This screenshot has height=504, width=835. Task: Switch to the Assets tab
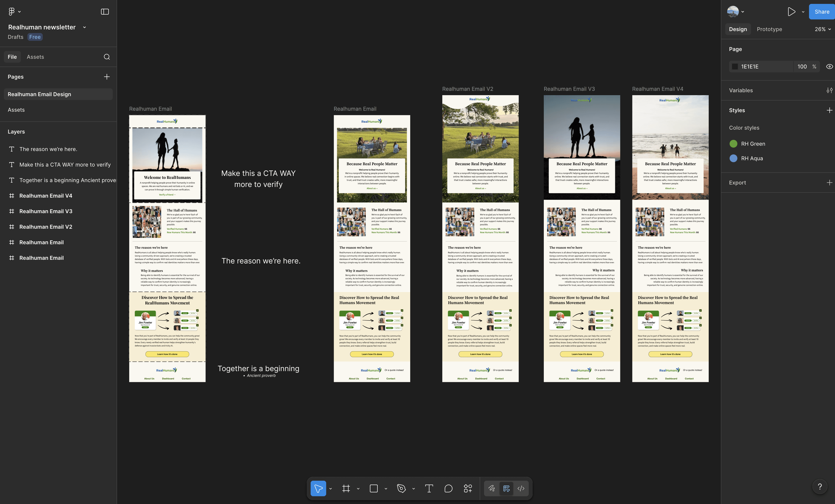(x=35, y=57)
